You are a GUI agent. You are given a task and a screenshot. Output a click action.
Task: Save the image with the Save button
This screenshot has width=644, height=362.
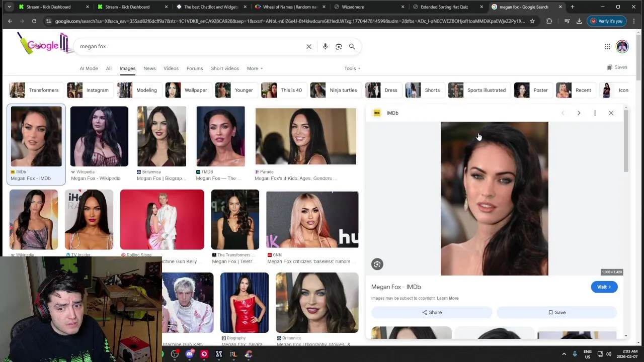pyautogui.click(x=557, y=312)
